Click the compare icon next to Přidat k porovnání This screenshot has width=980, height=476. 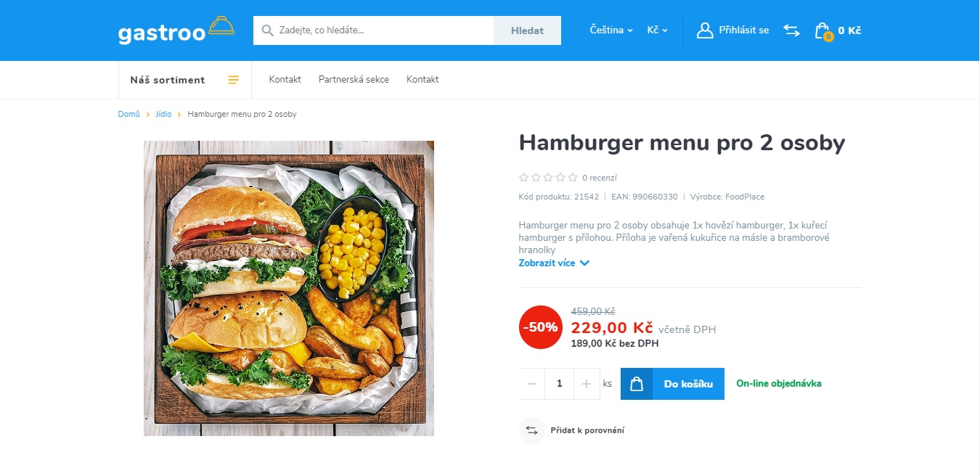pyautogui.click(x=531, y=430)
